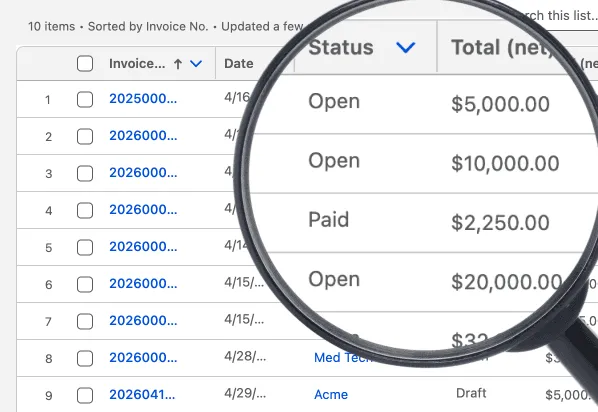Click the magnified Status column header

tap(341, 47)
